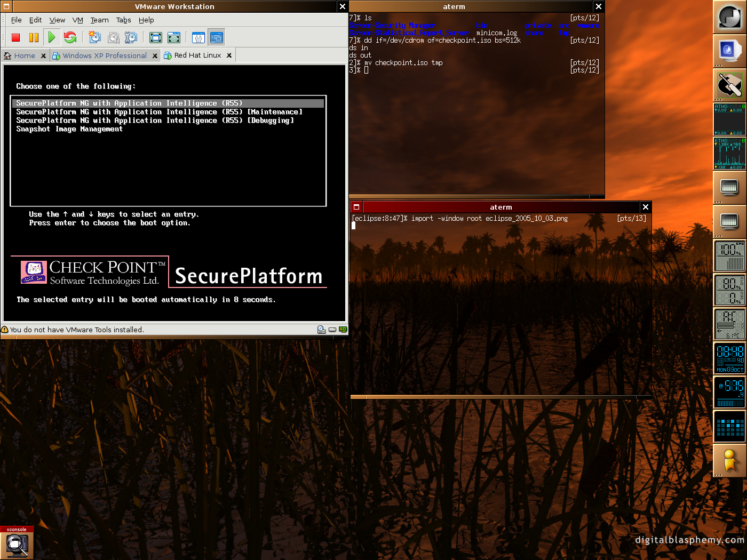Image resolution: width=747 pixels, height=560 pixels.
Task: Click the CPU load dockapp
Action: coord(730,256)
